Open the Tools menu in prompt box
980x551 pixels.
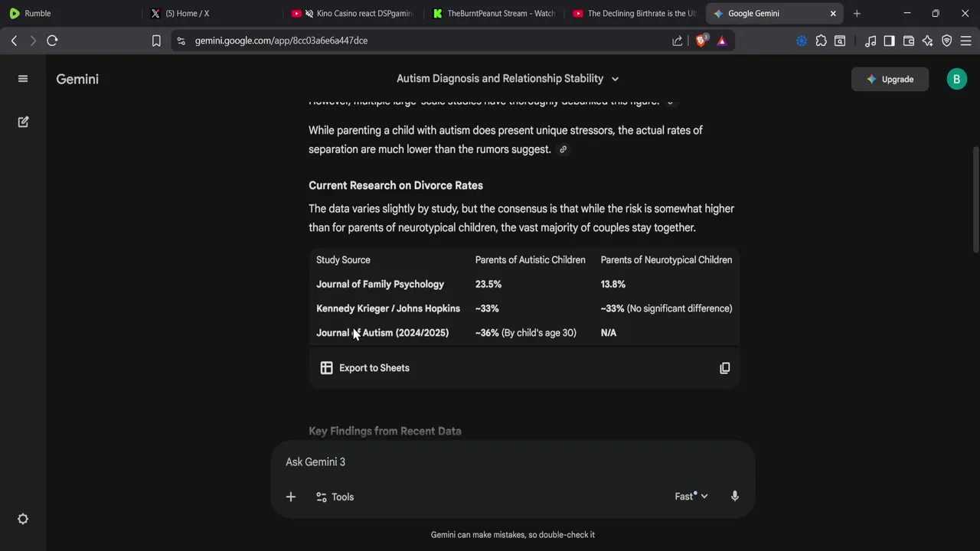click(335, 497)
